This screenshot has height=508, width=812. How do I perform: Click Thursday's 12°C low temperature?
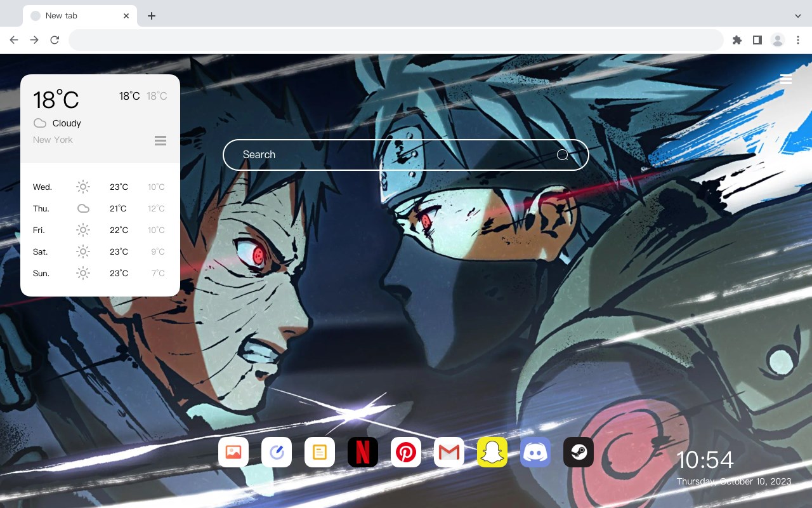pos(157,208)
